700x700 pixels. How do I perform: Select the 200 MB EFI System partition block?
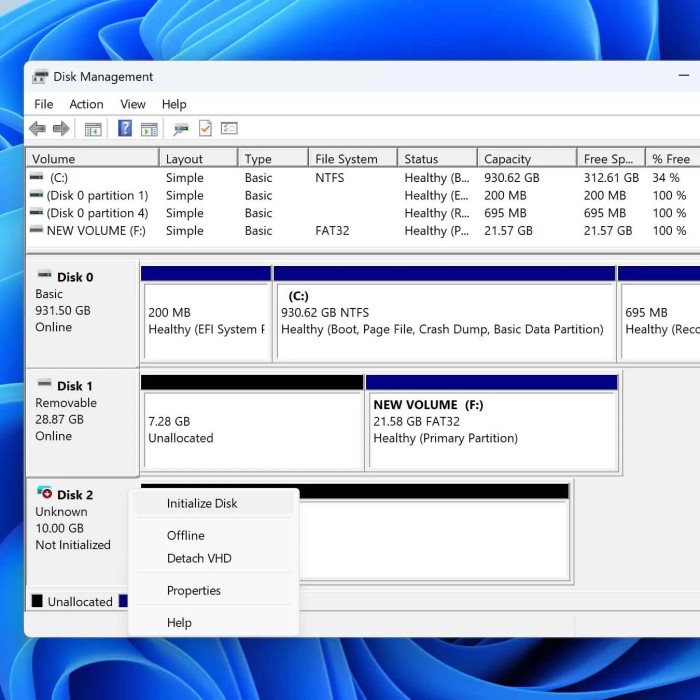click(x=206, y=313)
